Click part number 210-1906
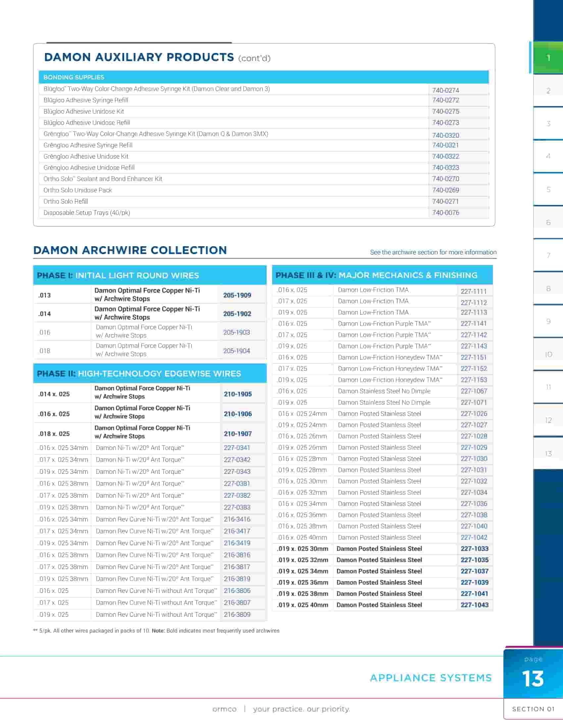The height and width of the screenshot is (728, 563). click(x=237, y=414)
